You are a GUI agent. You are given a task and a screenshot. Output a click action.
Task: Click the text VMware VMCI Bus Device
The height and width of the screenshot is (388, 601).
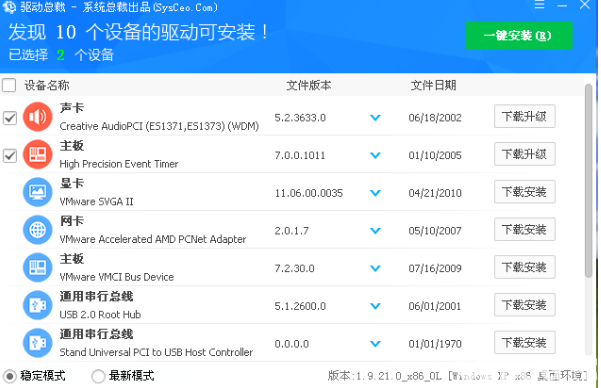pyautogui.click(x=117, y=277)
